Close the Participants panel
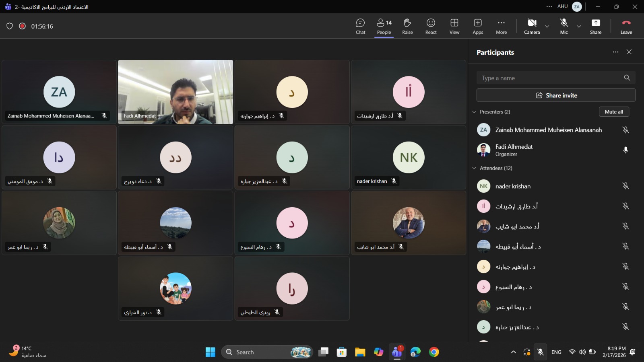644x362 pixels. [x=629, y=52]
